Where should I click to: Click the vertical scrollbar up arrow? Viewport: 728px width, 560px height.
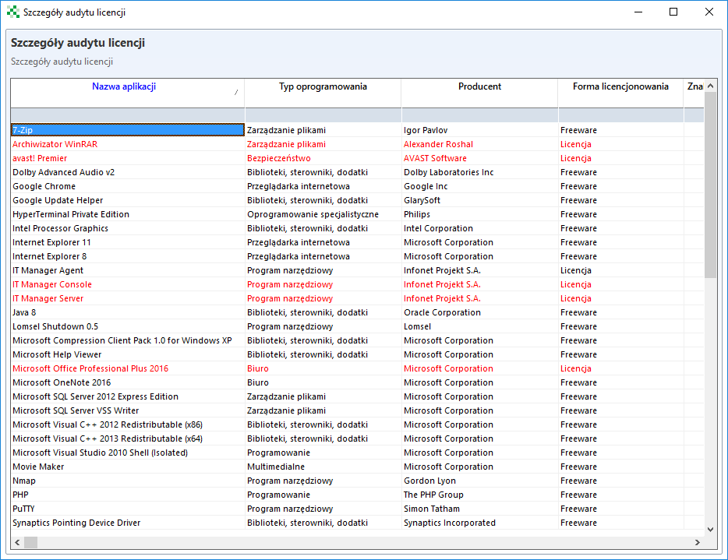click(710, 86)
